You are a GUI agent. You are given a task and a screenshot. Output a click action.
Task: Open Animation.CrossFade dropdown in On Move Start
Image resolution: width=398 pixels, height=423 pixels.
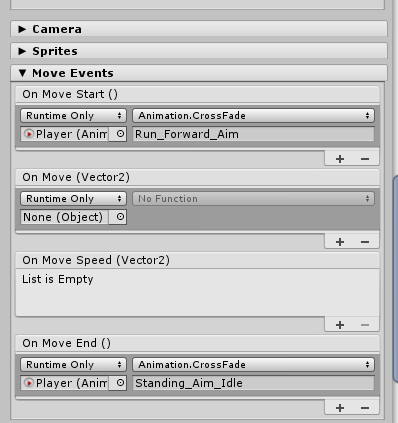(x=253, y=116)
